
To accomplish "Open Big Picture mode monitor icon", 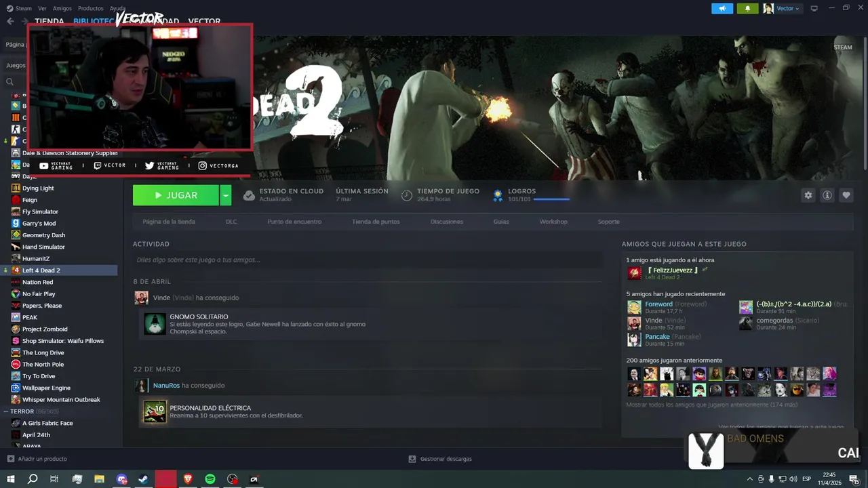I will point(814,8).
